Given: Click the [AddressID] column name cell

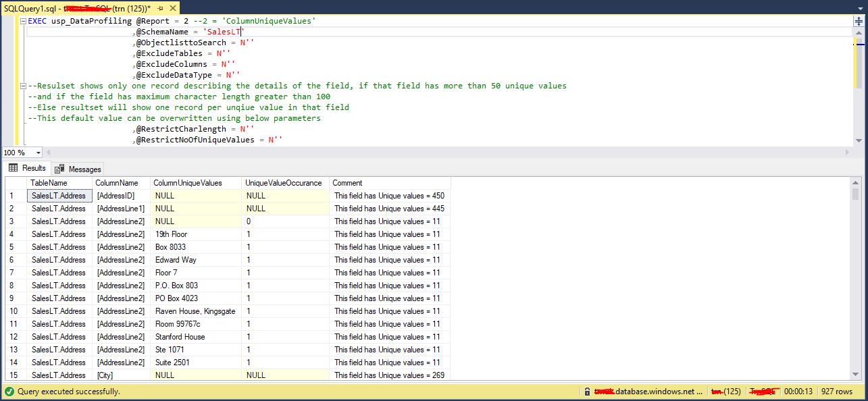Looking at the screenshot, I should pos(121,196).
